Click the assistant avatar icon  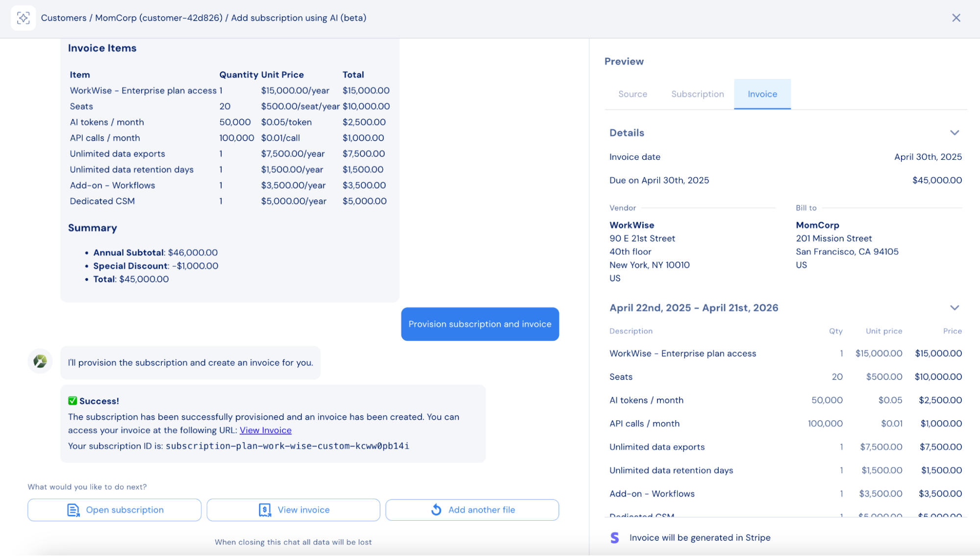pos(40,361)
